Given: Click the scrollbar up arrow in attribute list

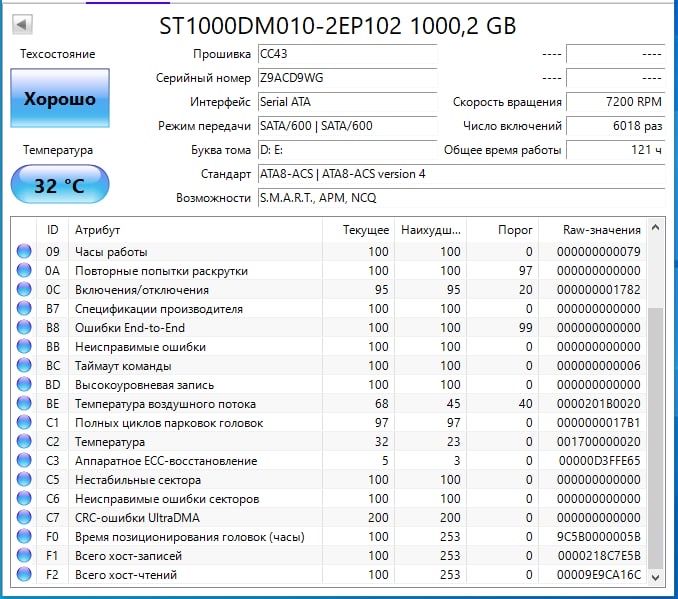Looking at the screenshot, I should click(x=656, y=227).
